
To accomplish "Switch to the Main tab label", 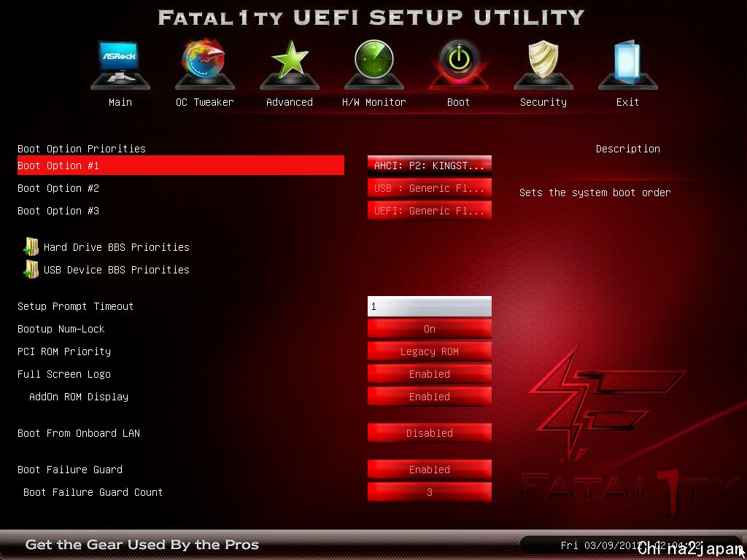I will [x=120, y=102].
